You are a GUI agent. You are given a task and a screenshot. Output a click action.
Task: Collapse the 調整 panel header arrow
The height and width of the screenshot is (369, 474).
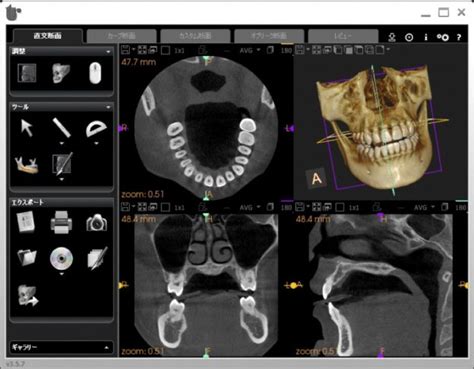pos(108,52)
